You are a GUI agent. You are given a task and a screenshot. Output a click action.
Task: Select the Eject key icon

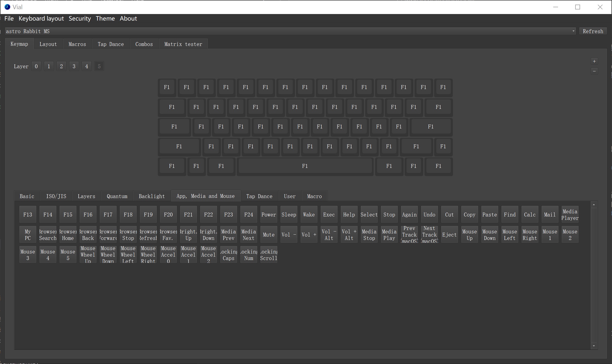pos(449,234)
